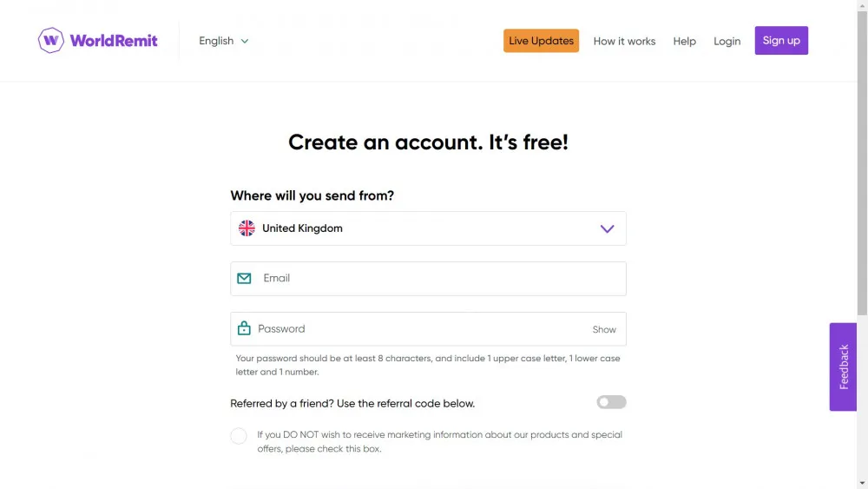Image resolution: width=868 pixels, height=489 pixels.
Task: Click the purple chevron in country selector
Action: [608, 228]
